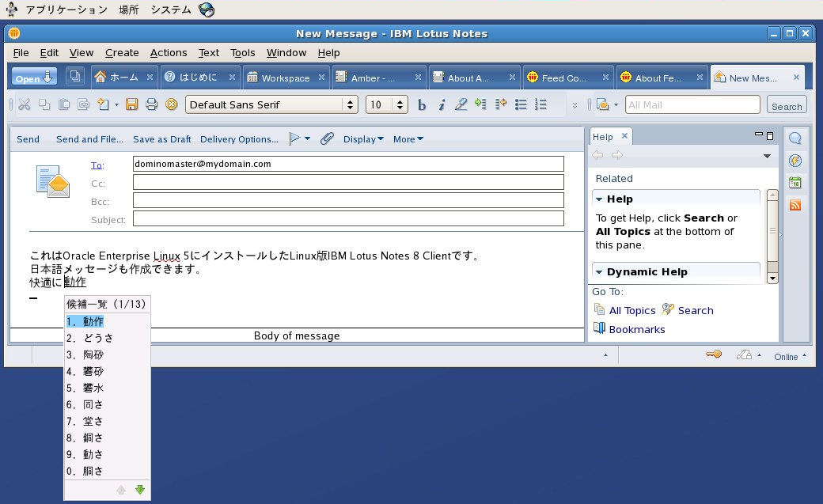Open the Activities lightning sidebar icon
This screenshot has height=504, width=823.
[x=795, y=161]
